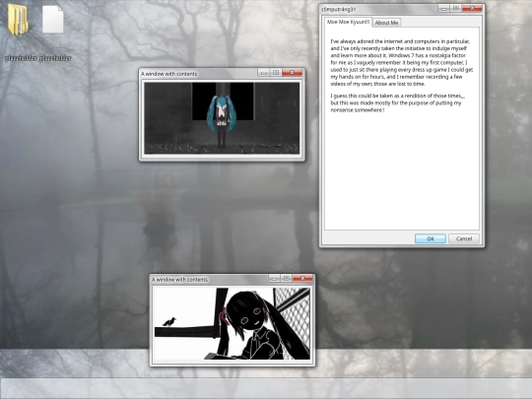The image size is (532, 399).
Task: Maximize the window showing the teal-haired figure
Action: [x=276, y=73]
